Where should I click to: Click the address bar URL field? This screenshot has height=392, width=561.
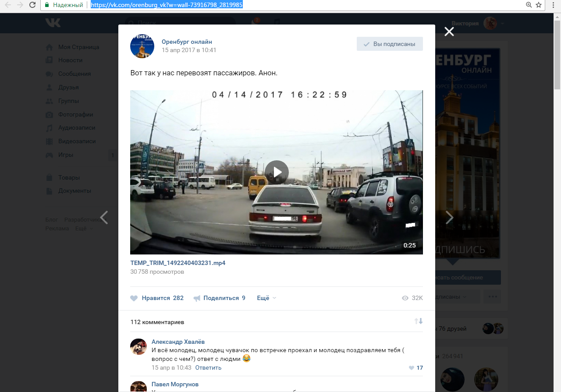(307, 5)
